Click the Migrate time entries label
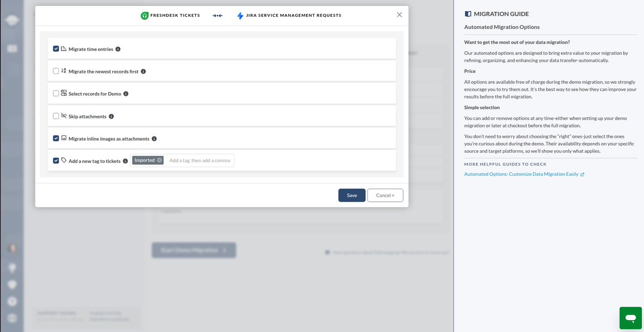 91,49
